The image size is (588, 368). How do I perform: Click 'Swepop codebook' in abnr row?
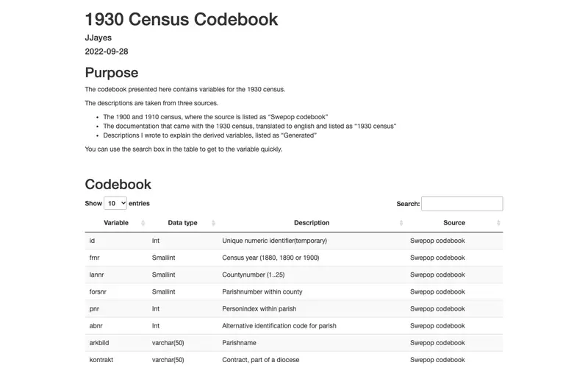(x=437, y=325)
